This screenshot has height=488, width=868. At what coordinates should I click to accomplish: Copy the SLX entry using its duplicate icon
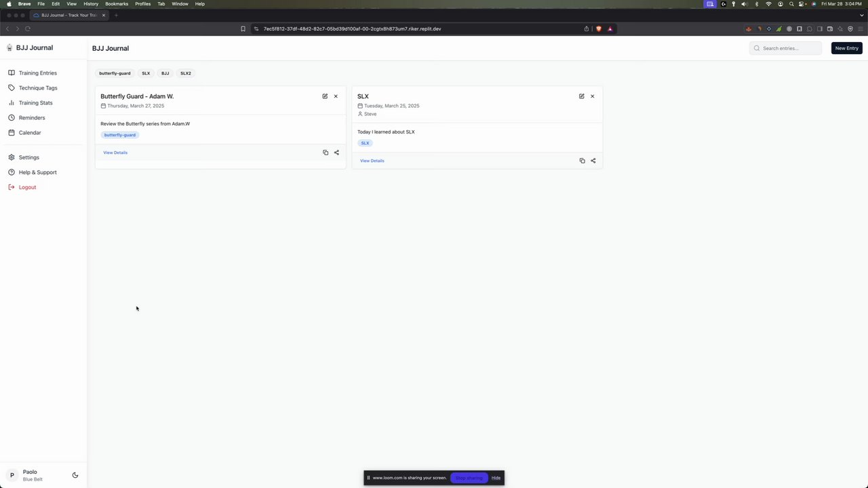(x=582, y=161)
